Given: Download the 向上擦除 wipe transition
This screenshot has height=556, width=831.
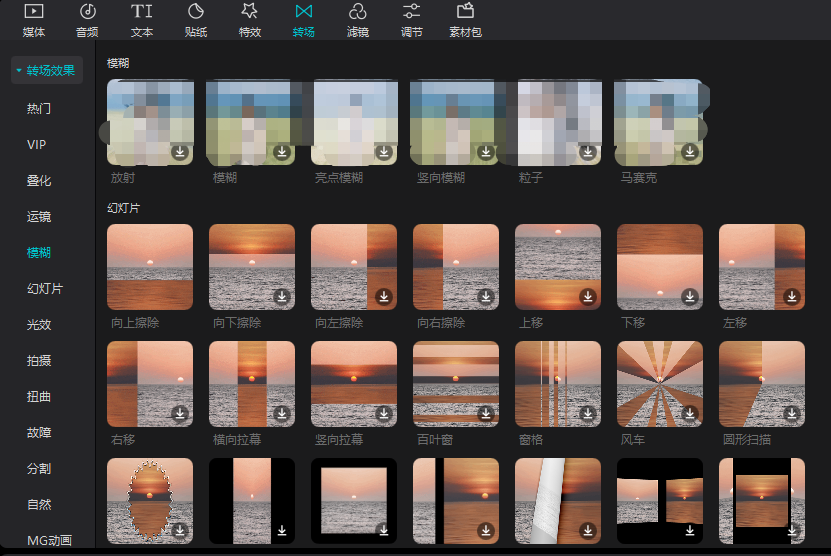Looking at the screenshot, I should [x=180, y=297].
